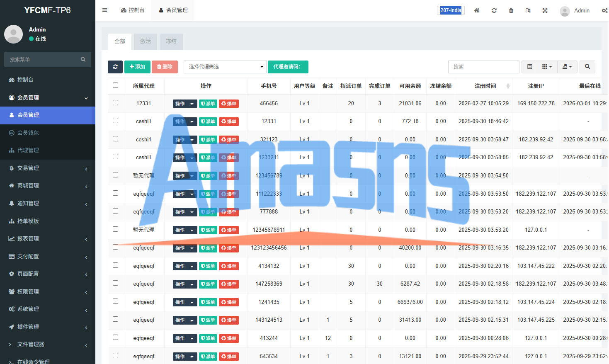This screenshot has height=364, width=609.
Task: Toggle the sidebar hamburger menu
Action: (105, 10)
